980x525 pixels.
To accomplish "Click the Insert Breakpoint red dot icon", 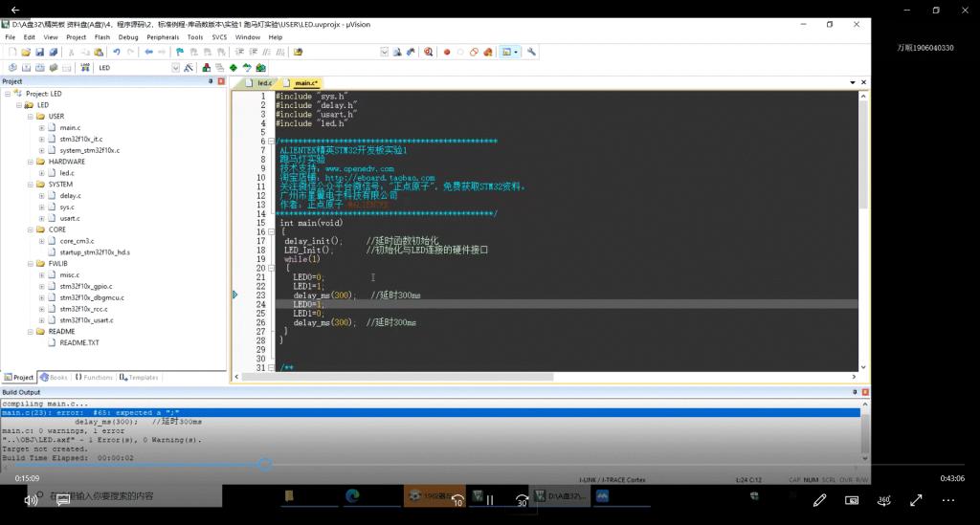I will (x=446, y=52).
